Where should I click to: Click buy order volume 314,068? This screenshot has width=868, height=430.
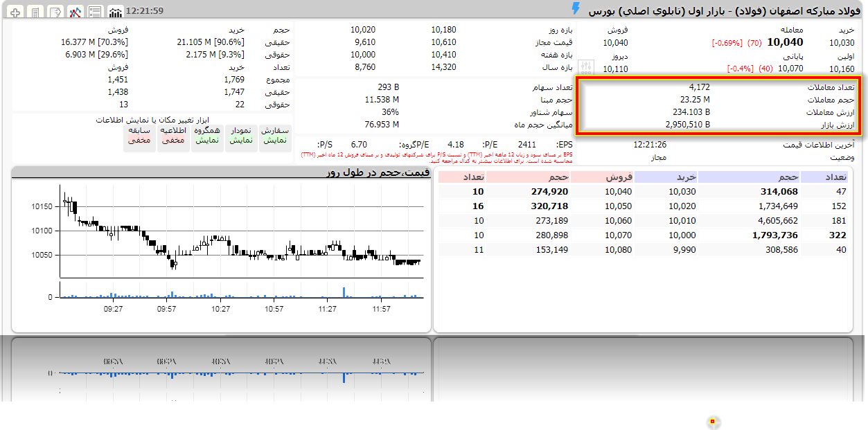tap(779, 192)
